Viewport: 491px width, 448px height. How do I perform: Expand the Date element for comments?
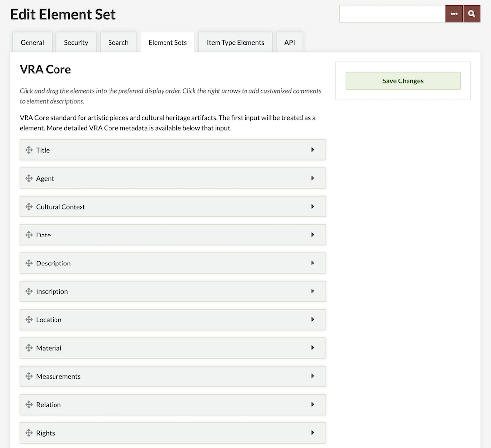[313, 235]
